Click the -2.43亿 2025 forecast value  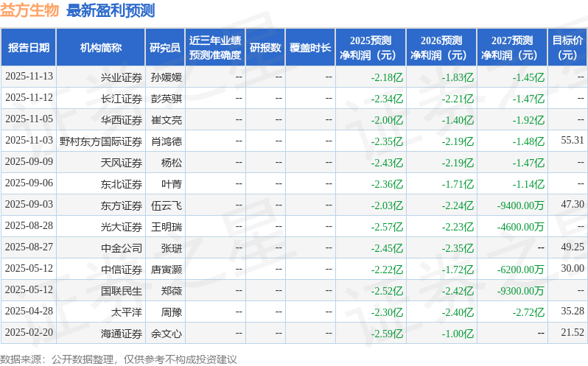pos(387,163)
